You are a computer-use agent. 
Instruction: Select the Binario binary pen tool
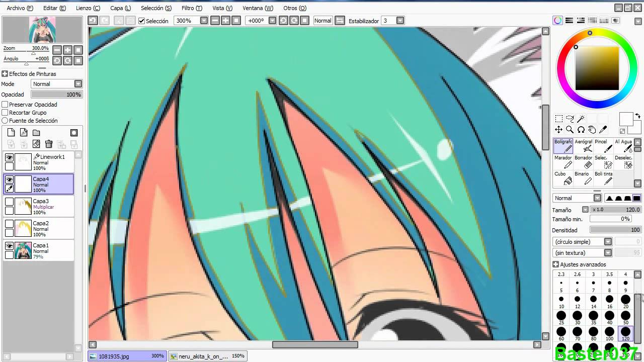[583, 178]
